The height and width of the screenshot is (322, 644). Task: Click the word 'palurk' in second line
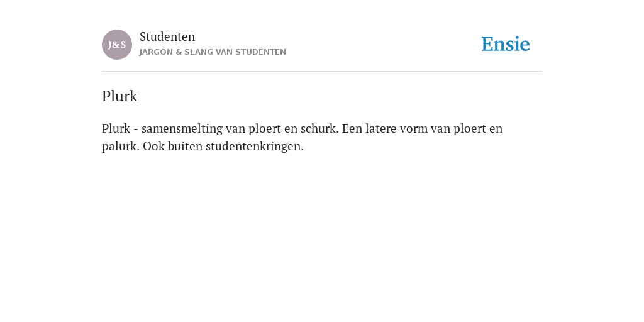pos(121,147)
